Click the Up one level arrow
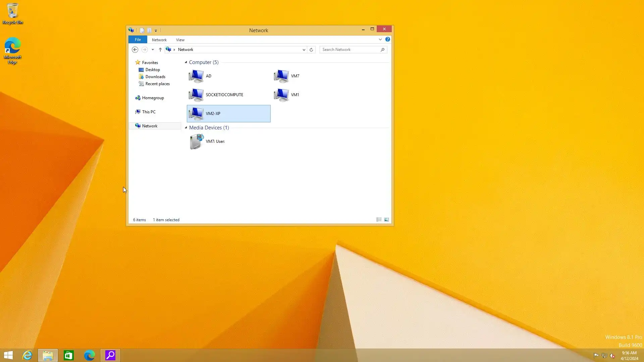This screenshot has height=362, width=644. [x=160, y=50]
